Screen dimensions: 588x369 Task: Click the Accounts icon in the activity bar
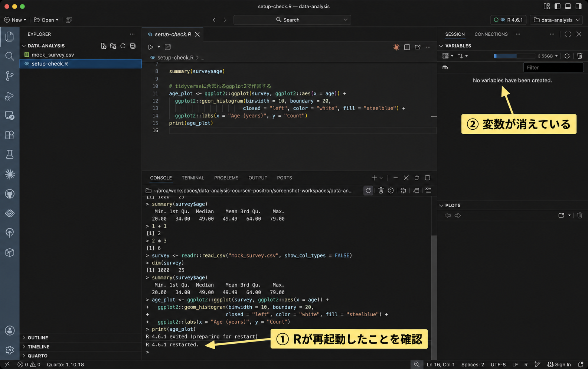(10, 330)
